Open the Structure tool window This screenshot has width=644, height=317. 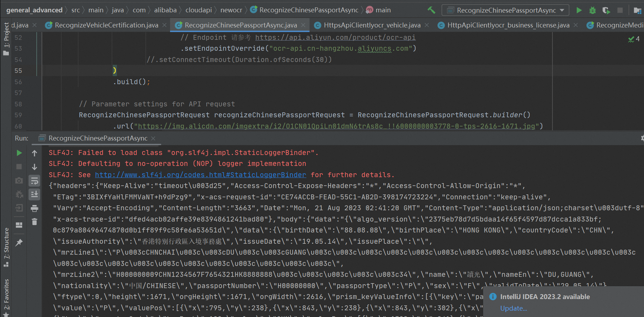(6, 247)
